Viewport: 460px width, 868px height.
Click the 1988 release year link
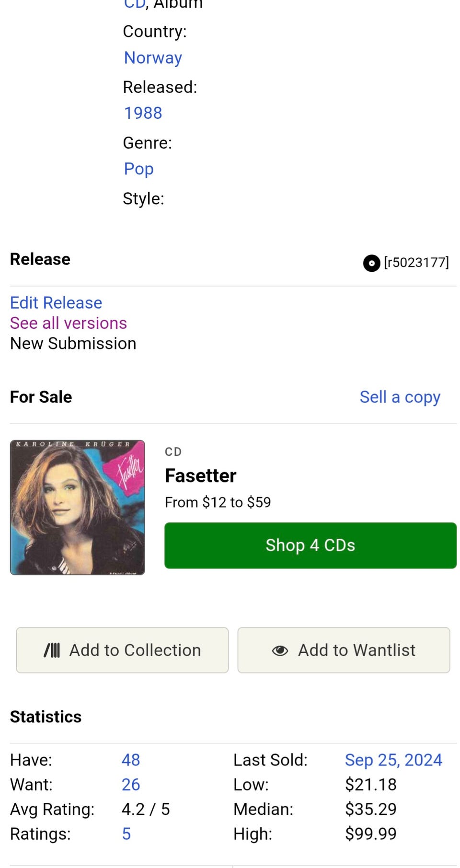pos(143,113)
